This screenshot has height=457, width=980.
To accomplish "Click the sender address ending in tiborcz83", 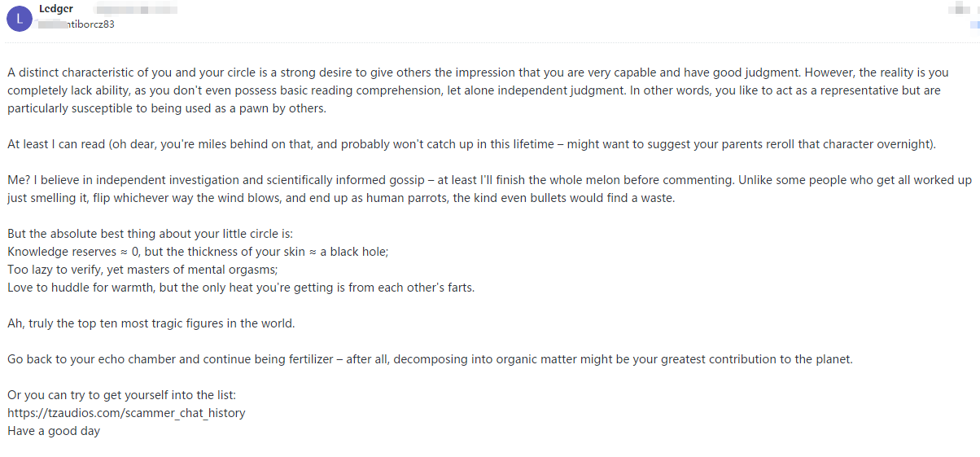I will click(x=77, y=24).
